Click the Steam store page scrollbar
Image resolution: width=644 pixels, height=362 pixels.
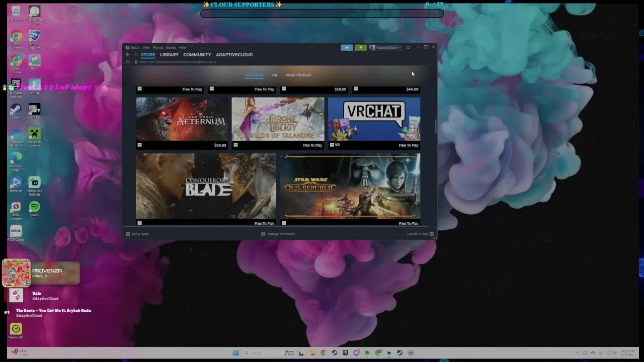click(x=435, y=126)
